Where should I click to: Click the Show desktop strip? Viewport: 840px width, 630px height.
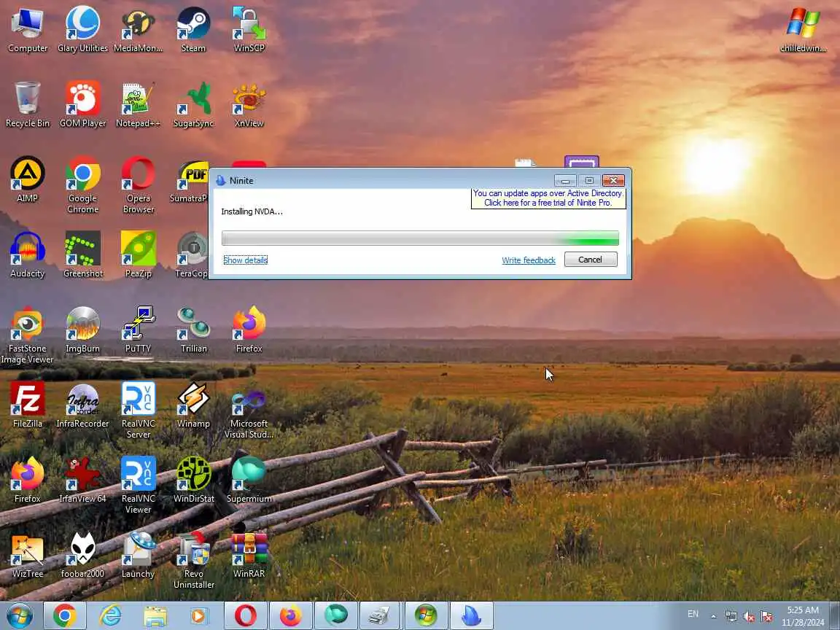point(835,616)
